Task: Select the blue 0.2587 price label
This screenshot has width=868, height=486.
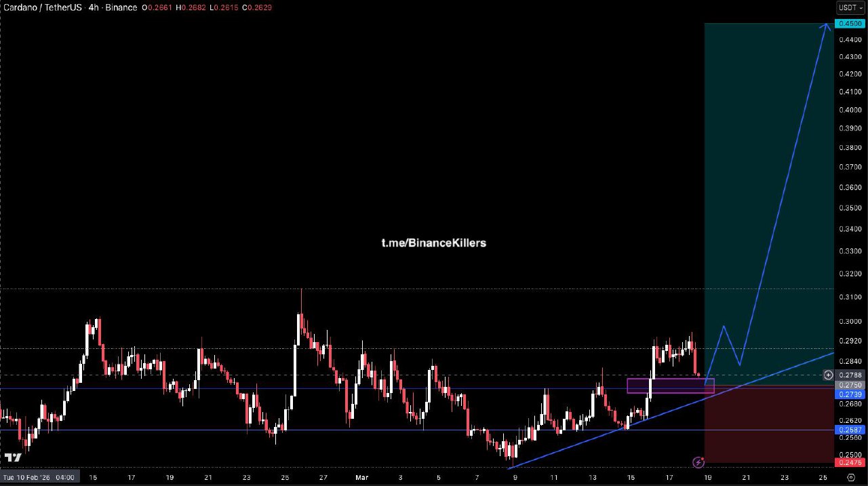Action: pyautogui.click(x=850, y=430)
